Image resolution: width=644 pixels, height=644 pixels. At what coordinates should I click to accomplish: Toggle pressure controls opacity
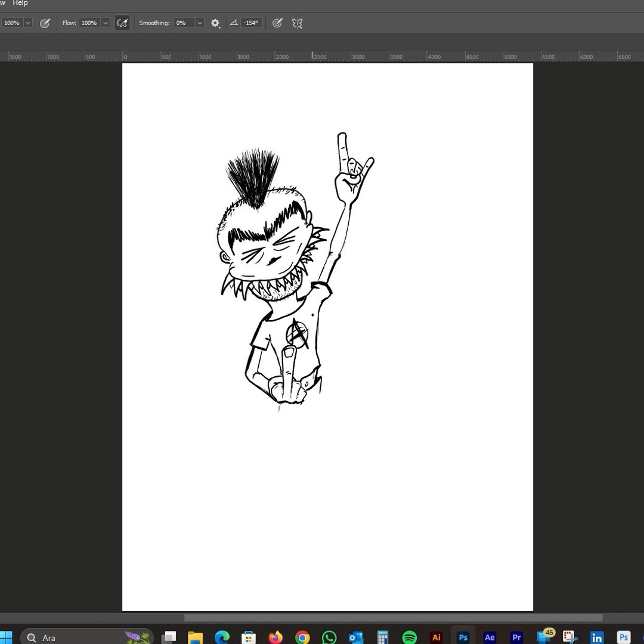click(45, 23)
